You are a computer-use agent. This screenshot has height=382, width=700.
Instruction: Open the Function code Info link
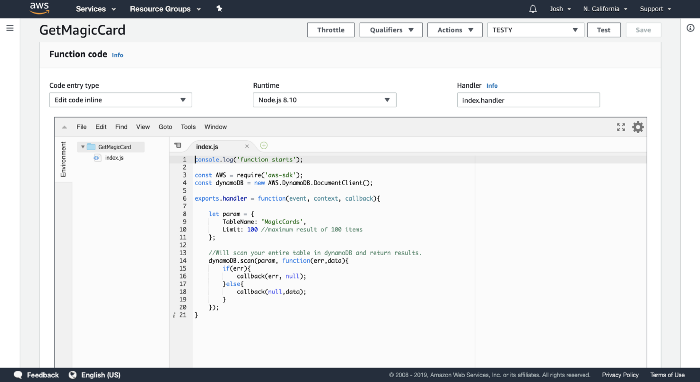point(117,55)
